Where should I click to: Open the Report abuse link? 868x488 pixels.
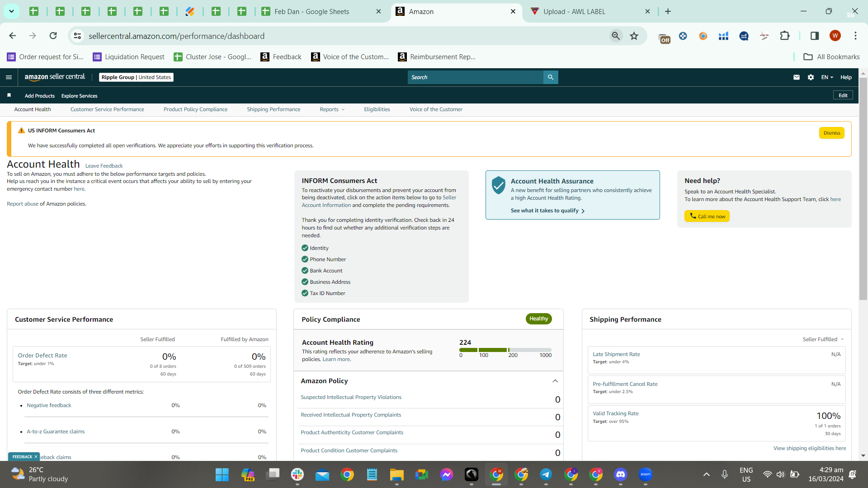[x=23, y=204]
